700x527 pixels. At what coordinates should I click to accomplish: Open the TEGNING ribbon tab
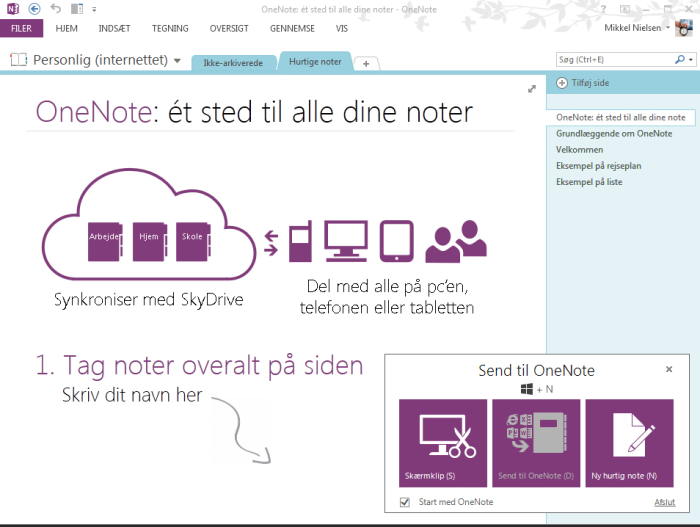170,29
